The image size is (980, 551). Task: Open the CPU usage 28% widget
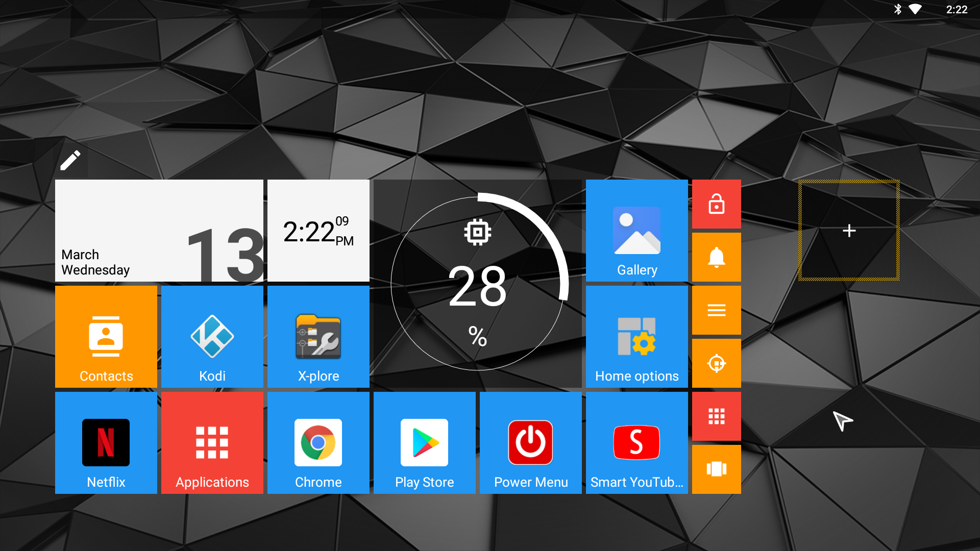(x=478, y=284)
